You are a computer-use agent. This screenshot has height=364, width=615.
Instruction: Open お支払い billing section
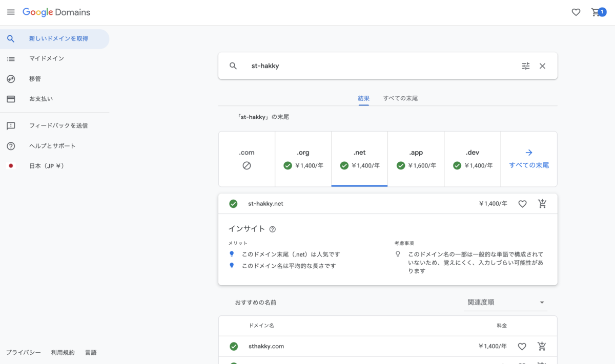[x=54, y=99]
